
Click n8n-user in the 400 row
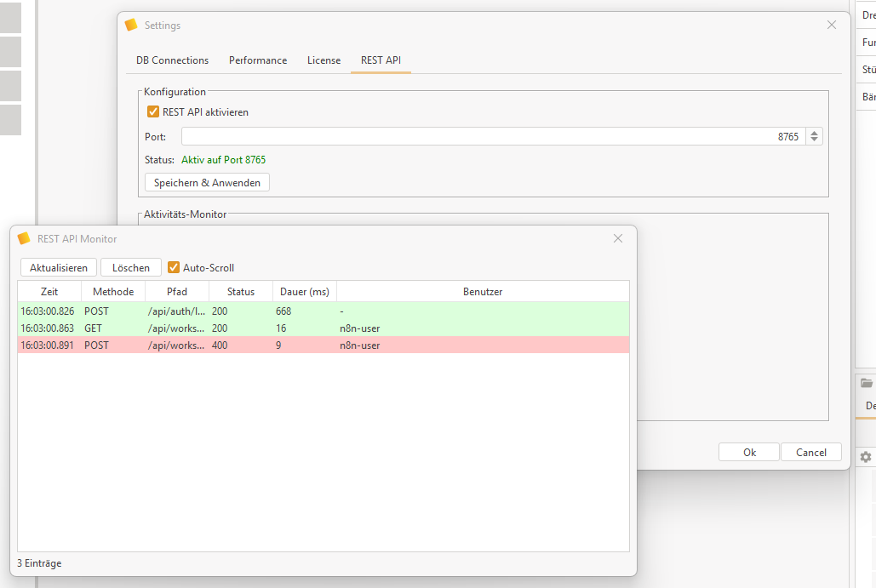click(360, 345)
